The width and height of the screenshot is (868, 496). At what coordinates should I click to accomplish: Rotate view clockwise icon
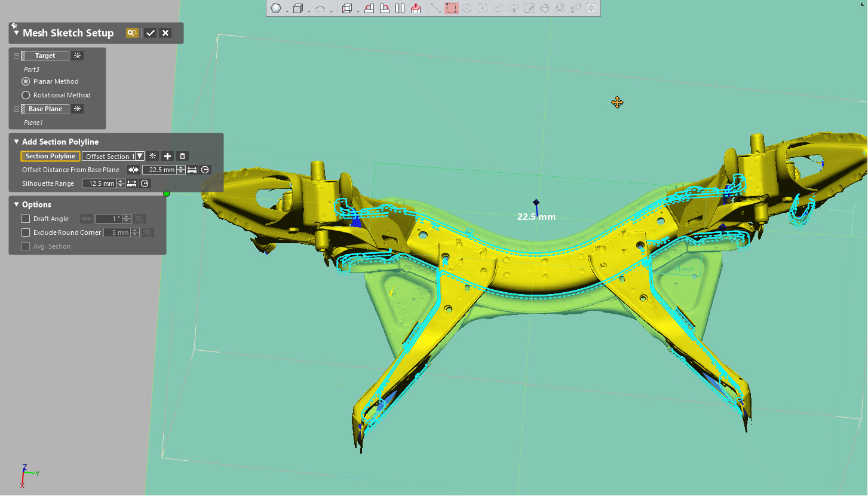[x=385, y=8]
